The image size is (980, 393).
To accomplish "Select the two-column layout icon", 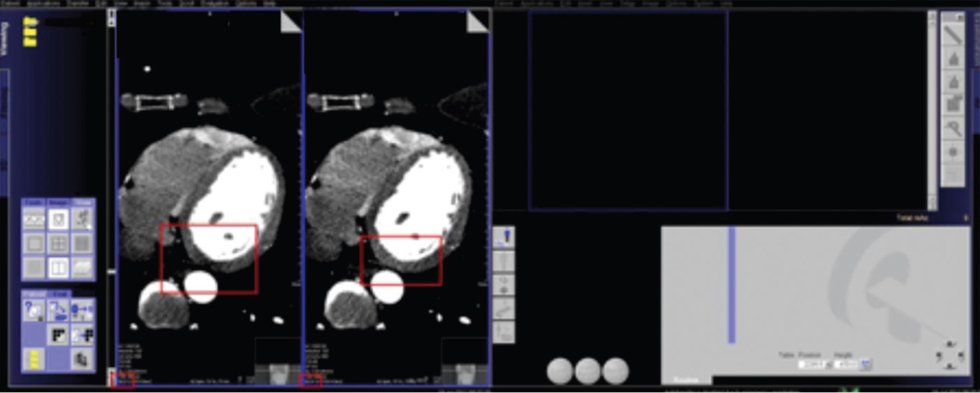I will pyautogui.click(x=58, y=268).
